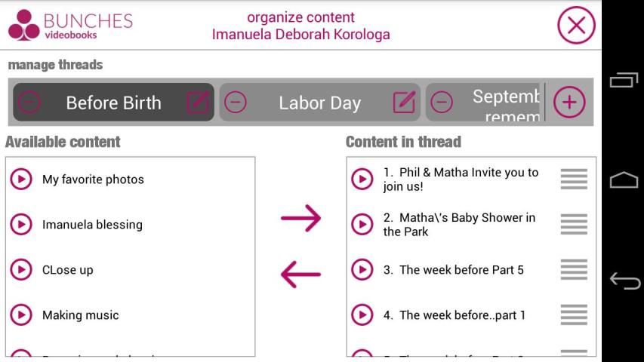Edit the Before Birth thread name
Screen dimensions: 644x362
[x=198, y=103]
